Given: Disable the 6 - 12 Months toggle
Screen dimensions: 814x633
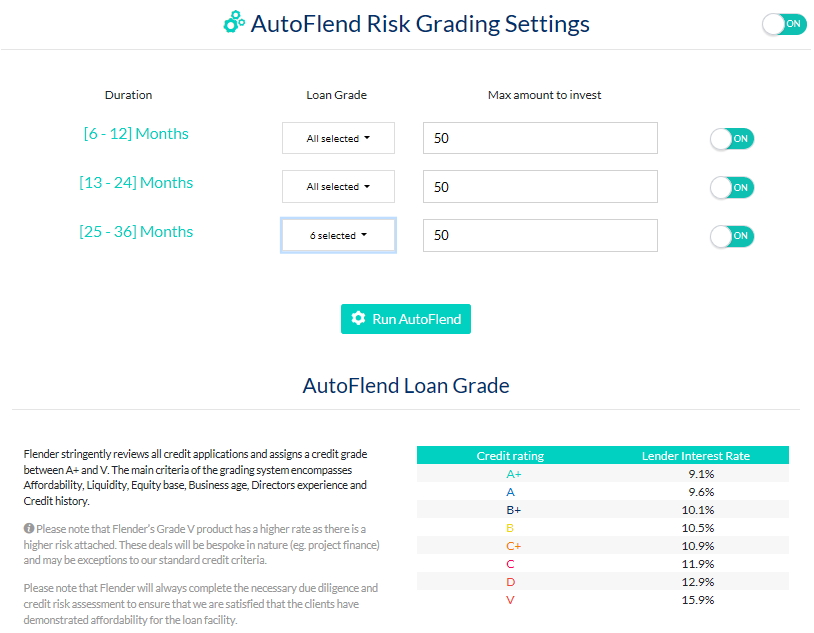Looking at the screenshot, I should [x=732, y=139].
